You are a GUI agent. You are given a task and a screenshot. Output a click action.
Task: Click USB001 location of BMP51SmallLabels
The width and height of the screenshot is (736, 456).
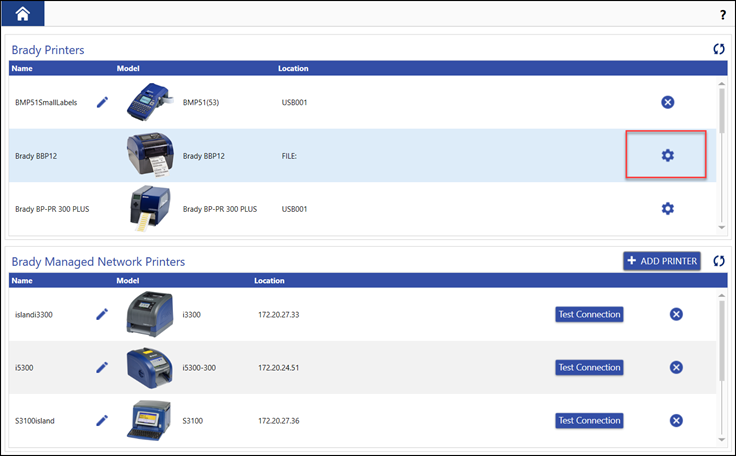(294, 102)
